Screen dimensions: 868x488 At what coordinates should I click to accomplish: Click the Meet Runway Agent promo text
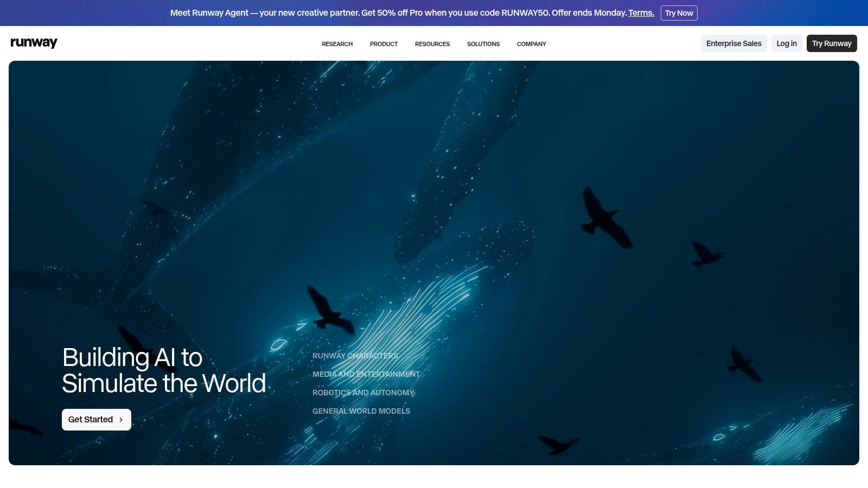click(x=399, y=12)
